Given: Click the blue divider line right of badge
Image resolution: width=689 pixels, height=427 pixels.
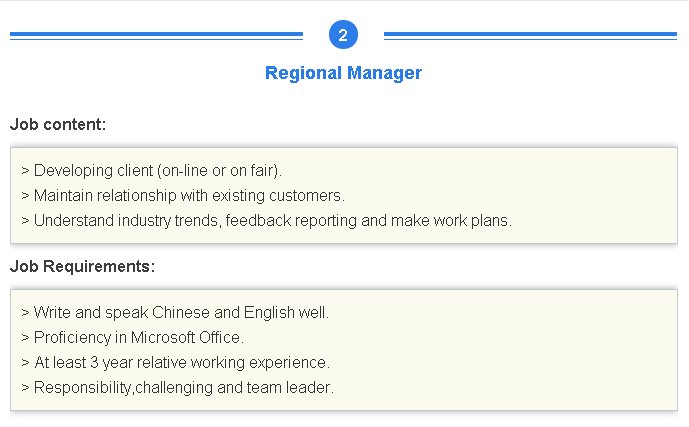Looking at the screenshot, I should (530, 36).
